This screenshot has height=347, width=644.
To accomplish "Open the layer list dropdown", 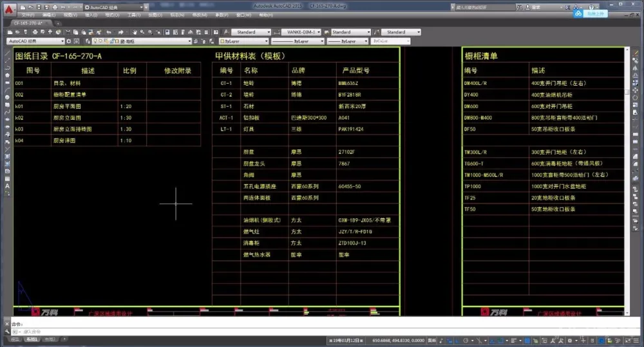I will [142, 41].
